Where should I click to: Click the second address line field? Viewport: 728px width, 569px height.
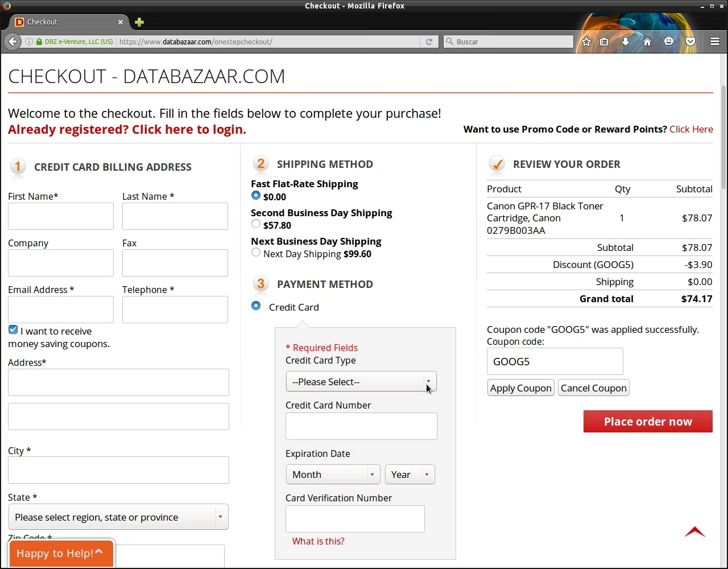(x=118, y=417)
